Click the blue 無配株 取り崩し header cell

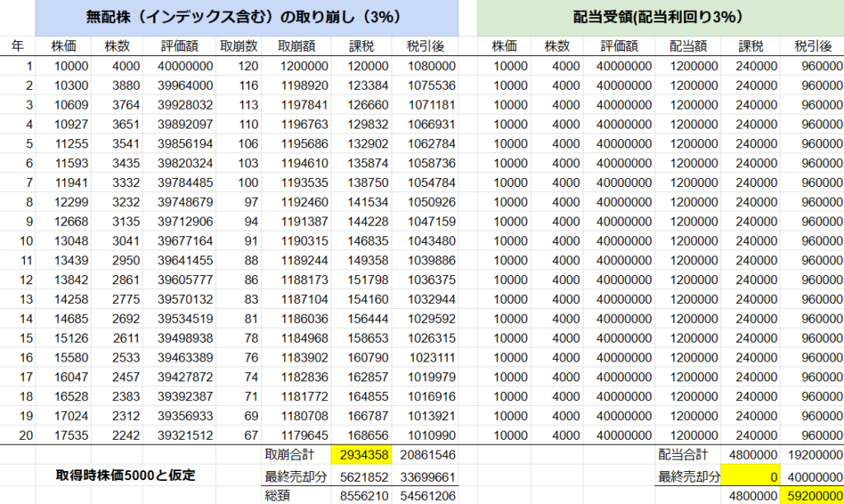pos(235,16)
